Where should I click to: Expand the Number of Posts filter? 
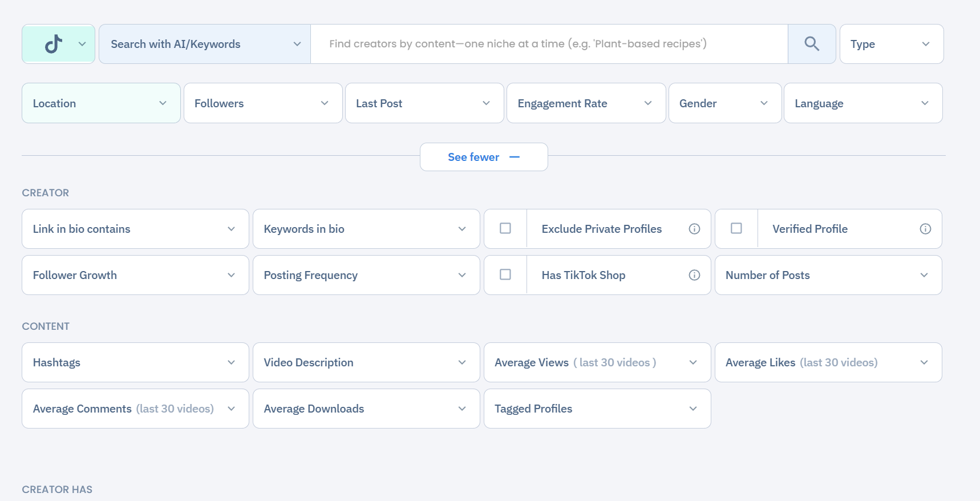pyautogui.click(x=828, y=275)
